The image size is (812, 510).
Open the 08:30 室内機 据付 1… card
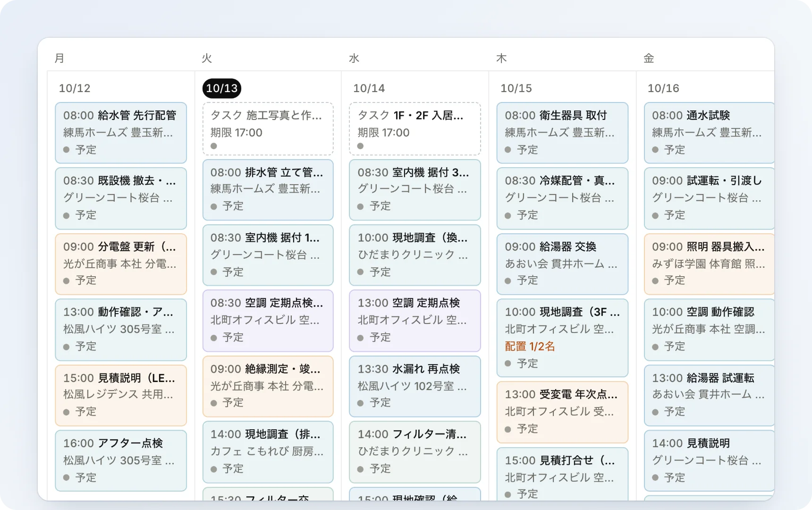tap(268, 255)
